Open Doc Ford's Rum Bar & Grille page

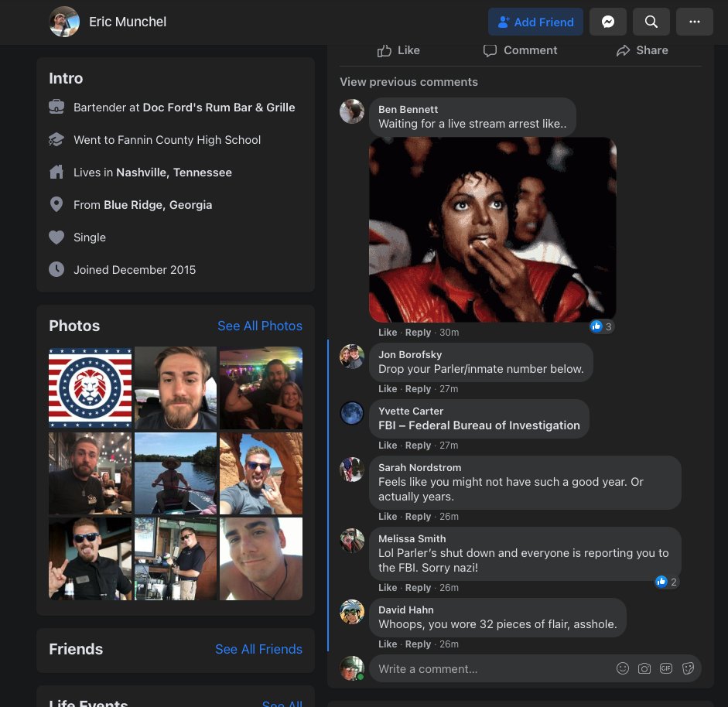pos(219,108)
